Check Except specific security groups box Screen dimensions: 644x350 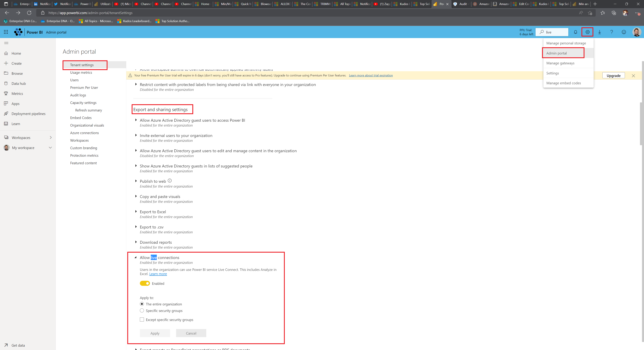(142, 319)
